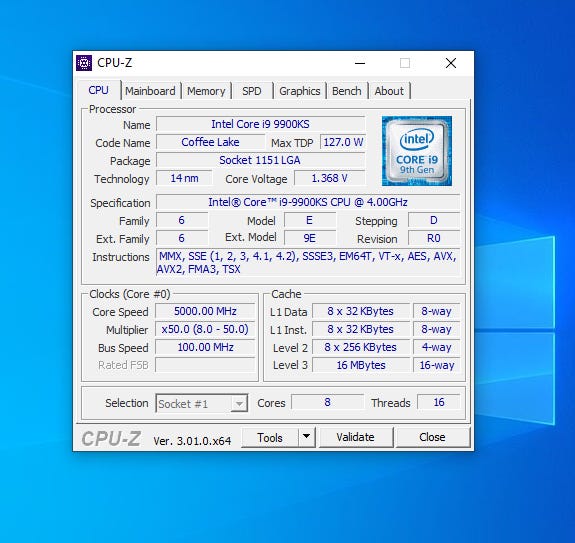
Task: Click the empty Rated FSB field
Action: 205,365
